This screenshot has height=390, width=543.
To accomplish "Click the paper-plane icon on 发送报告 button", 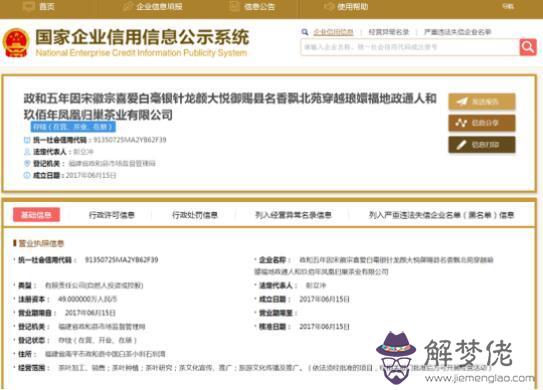I will point(462,101).
